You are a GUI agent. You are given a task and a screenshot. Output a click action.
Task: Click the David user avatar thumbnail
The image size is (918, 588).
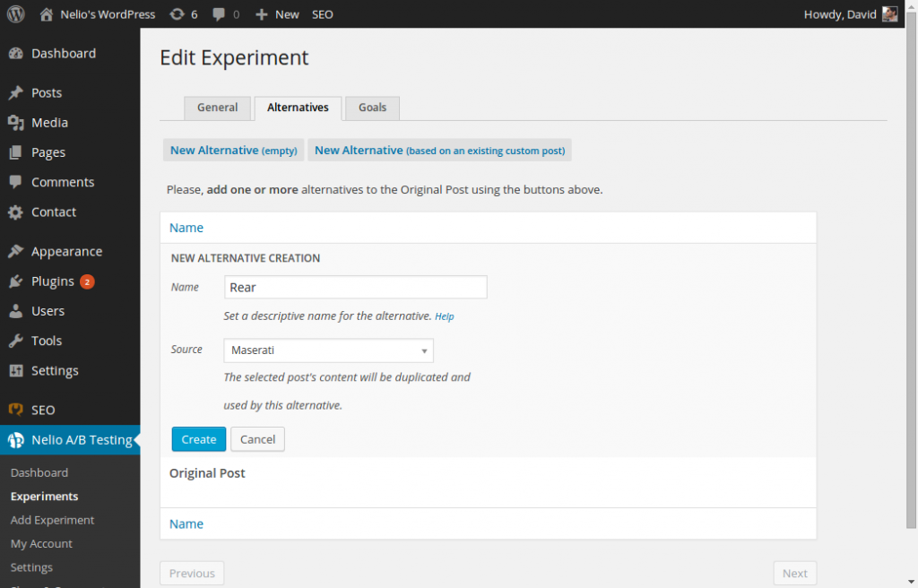pyautogui.click(x=889, y=14)
